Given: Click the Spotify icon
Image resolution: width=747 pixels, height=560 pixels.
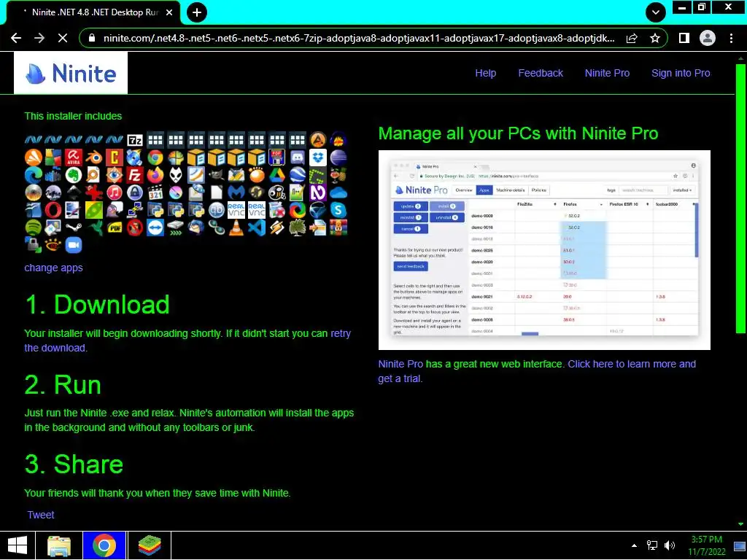Looking at the screenshot, I should tap(33, 227).
